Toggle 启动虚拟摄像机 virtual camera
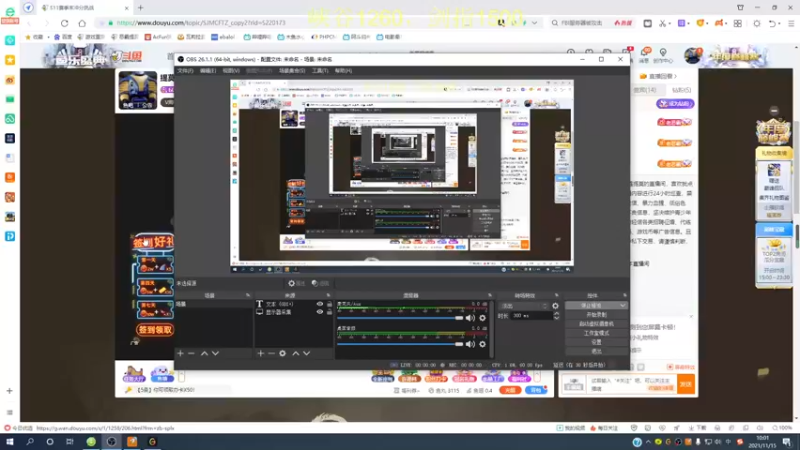 coord(596,324)
